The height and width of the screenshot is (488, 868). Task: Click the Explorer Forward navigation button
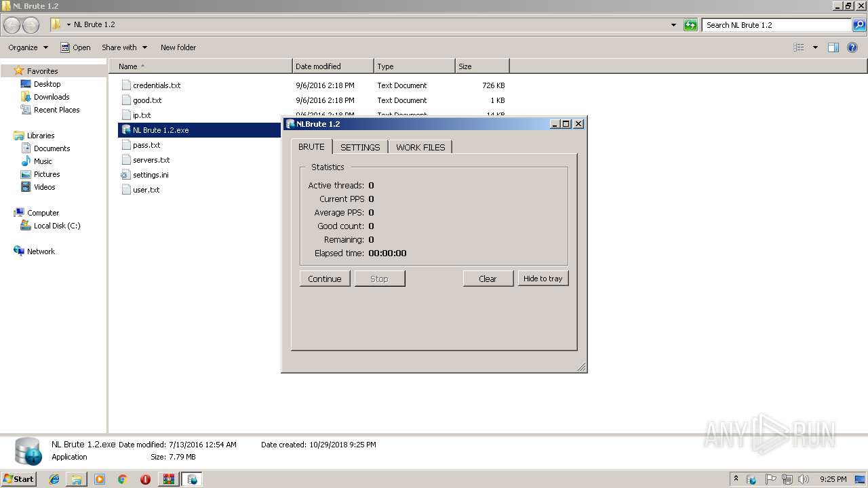coord(31,25)
